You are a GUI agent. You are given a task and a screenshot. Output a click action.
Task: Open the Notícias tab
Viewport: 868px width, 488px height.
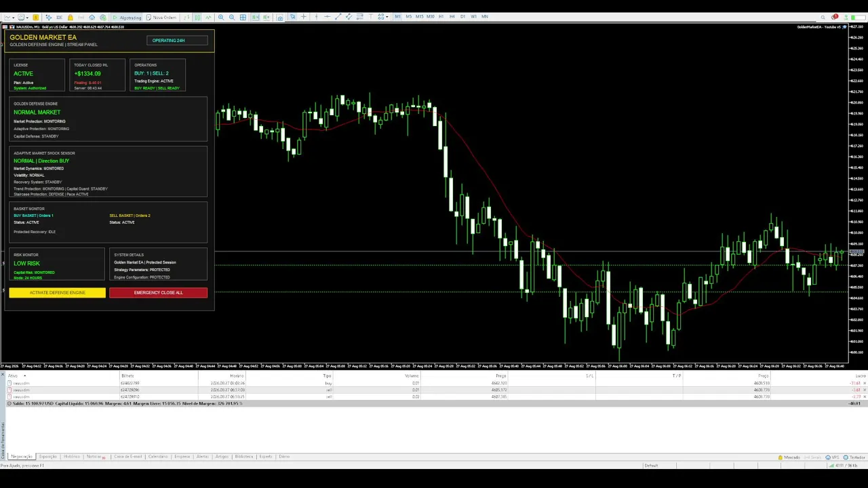[x=95, y=457]
